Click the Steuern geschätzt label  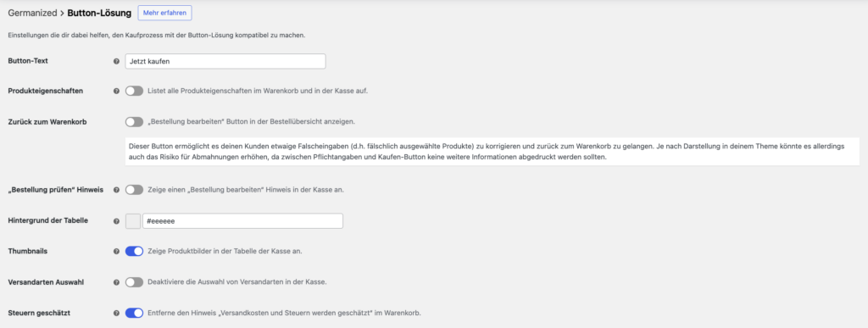tap(39, 313)
